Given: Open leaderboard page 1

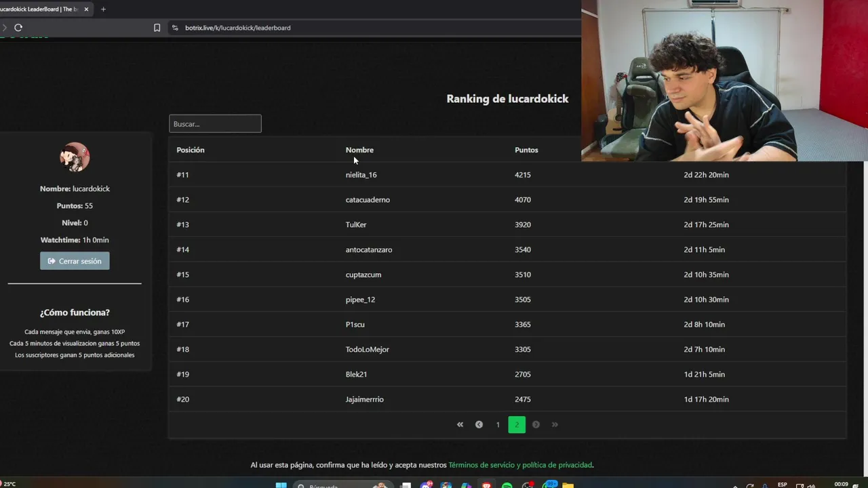Looking at the screenshot, I should 498,424.
